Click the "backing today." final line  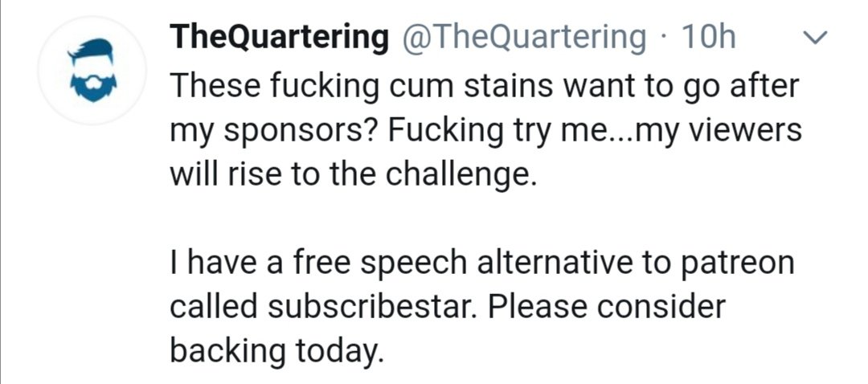pos(276,351)
